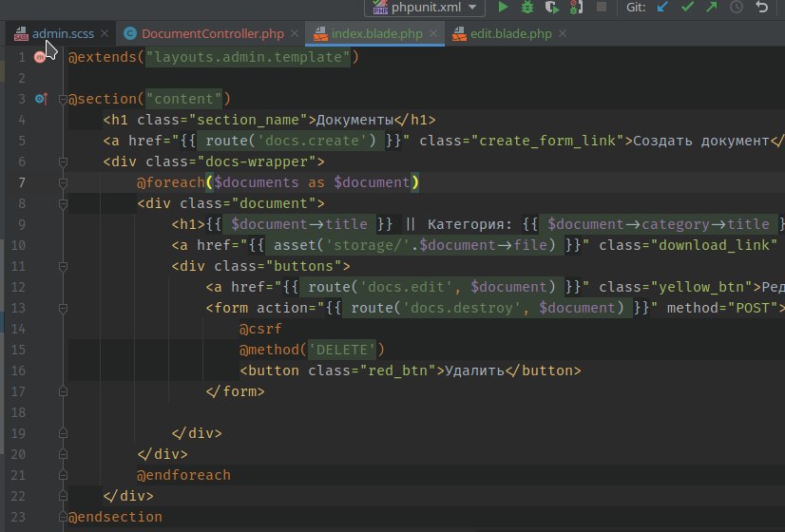785x532 pixels.
Task: Push commits with the green Git arrow
Action: (712, 8)
